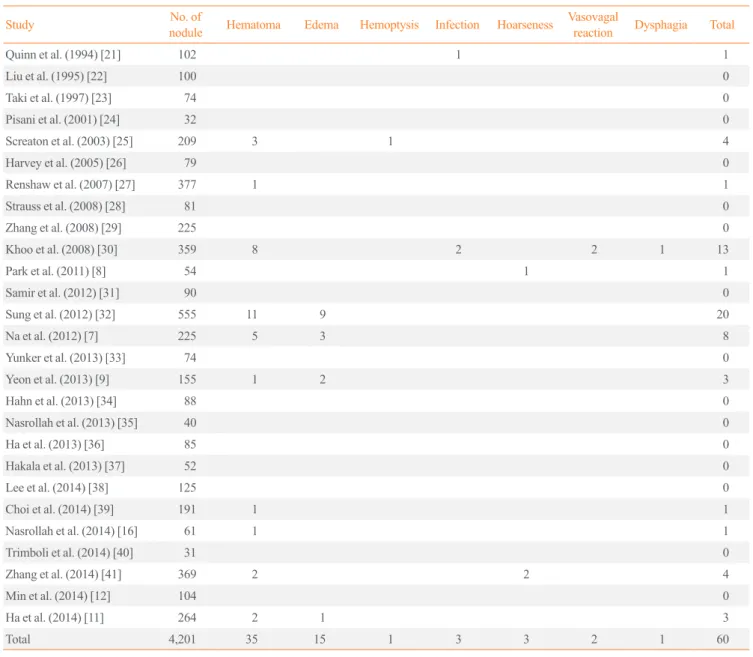
Task: Select 'Samir et al. (2012) [31]' row label
Action: point(62,292)
